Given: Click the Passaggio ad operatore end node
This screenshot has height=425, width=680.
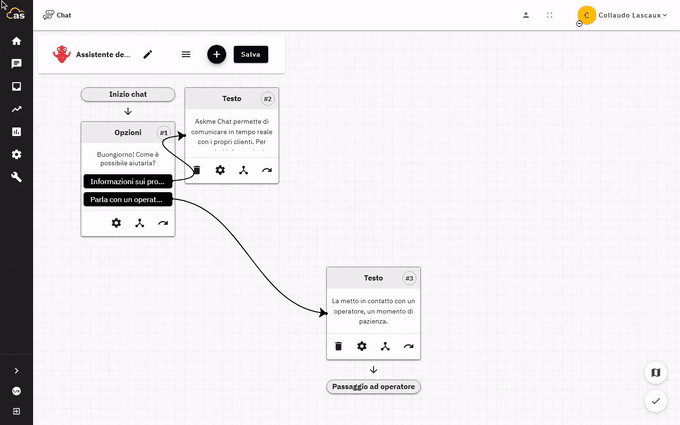Looking at the screenshot, I should [373, 387].
